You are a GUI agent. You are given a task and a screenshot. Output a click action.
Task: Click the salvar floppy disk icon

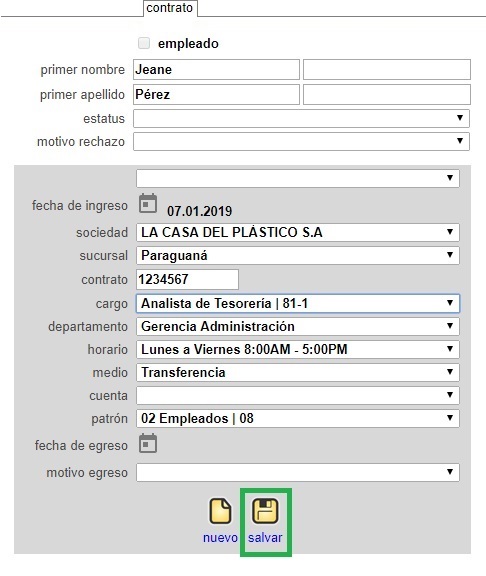pos(265,511)
